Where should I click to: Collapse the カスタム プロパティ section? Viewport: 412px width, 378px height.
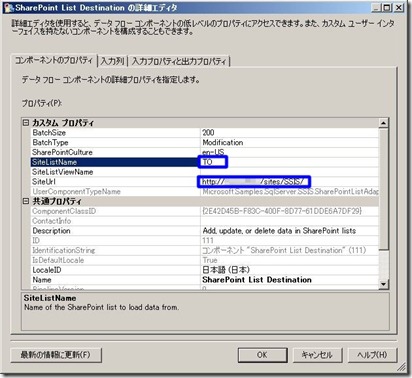26,123
